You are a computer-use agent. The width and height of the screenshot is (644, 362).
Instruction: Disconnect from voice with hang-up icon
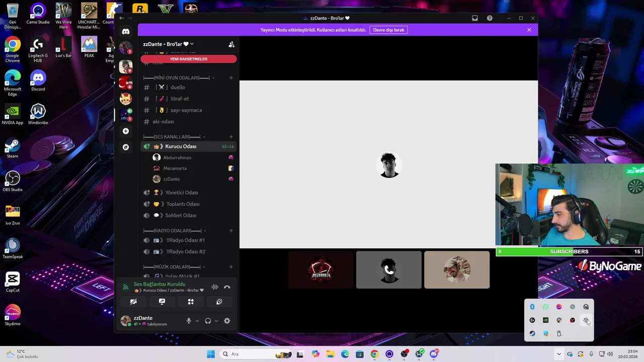point(227,287)
